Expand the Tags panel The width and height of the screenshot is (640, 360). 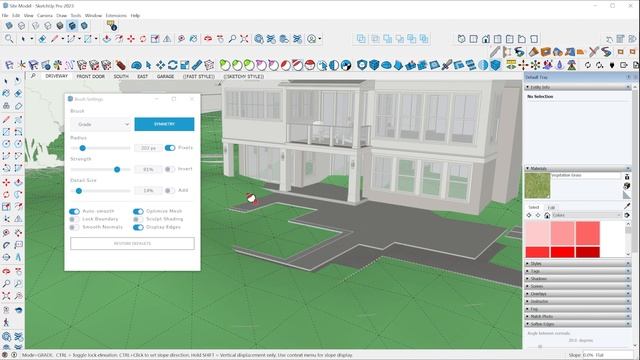578,271
